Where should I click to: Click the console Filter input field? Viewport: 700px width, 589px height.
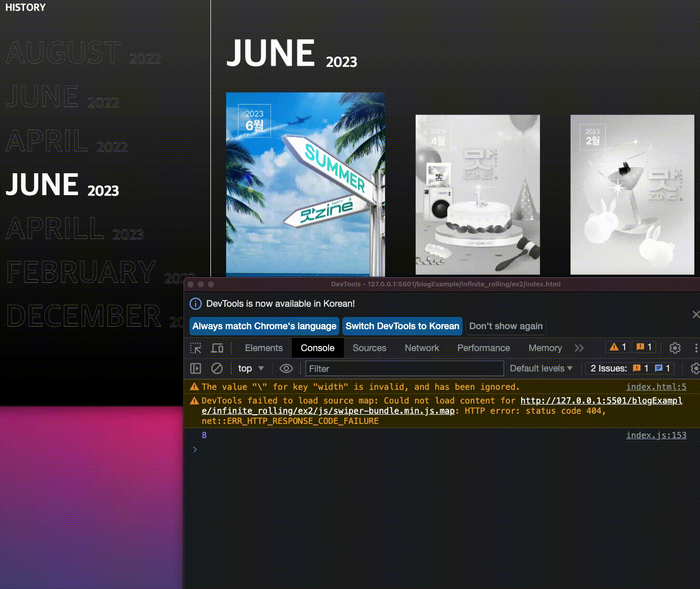point(405,368)
